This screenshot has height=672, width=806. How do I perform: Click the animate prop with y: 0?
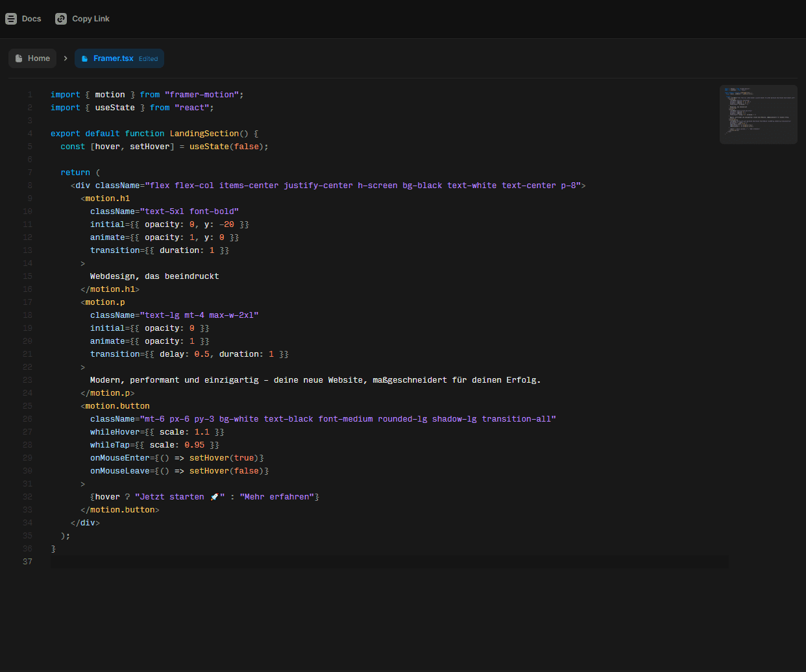coord(164,237)
